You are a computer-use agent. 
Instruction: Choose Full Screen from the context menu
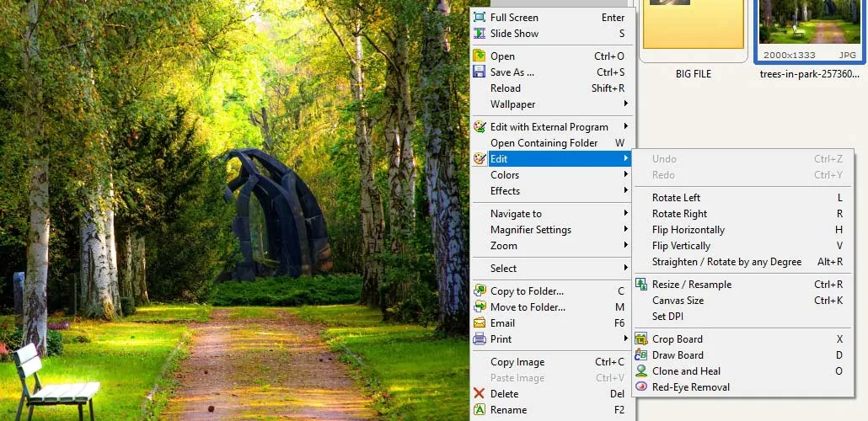click(x=551, y=17)
